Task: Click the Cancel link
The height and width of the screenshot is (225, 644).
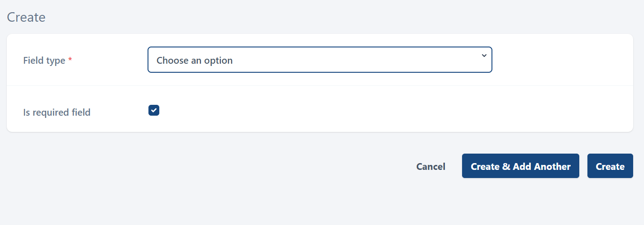Action: (430, 166)
